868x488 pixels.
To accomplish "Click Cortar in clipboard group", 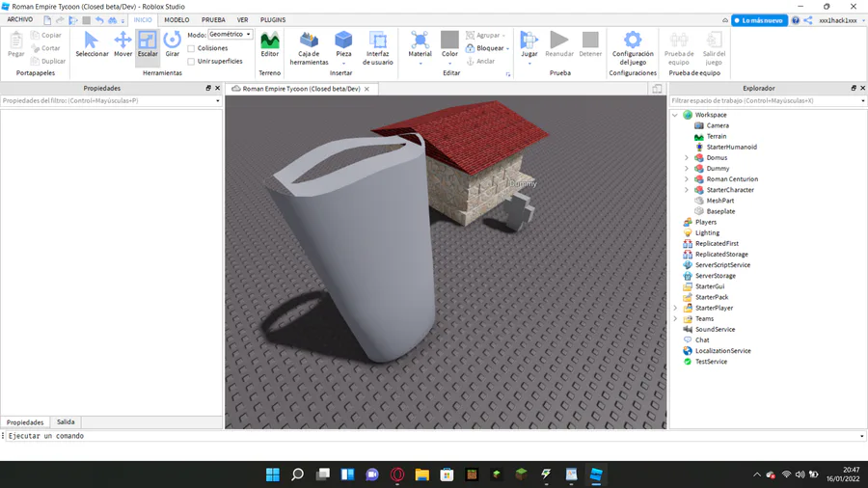I will [x=45, y=48].
